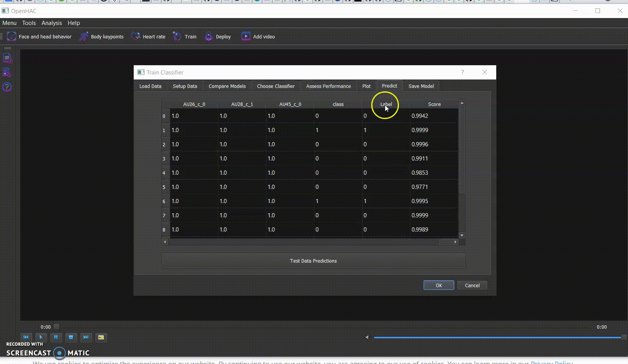Open the Analysis menu
Viewport: 628px width, 364px height.
(52, 23)
